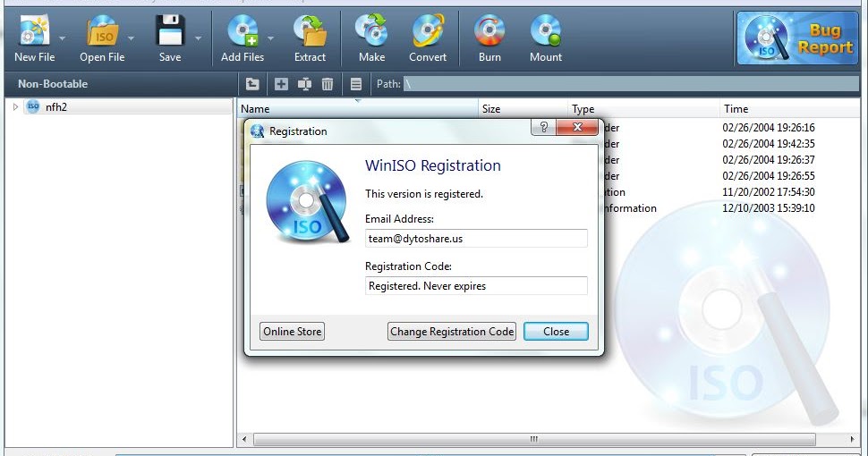Viewport: 868px width, 456px height.
Task: Click the new folder plus icon
Action: tap(281, 84)
